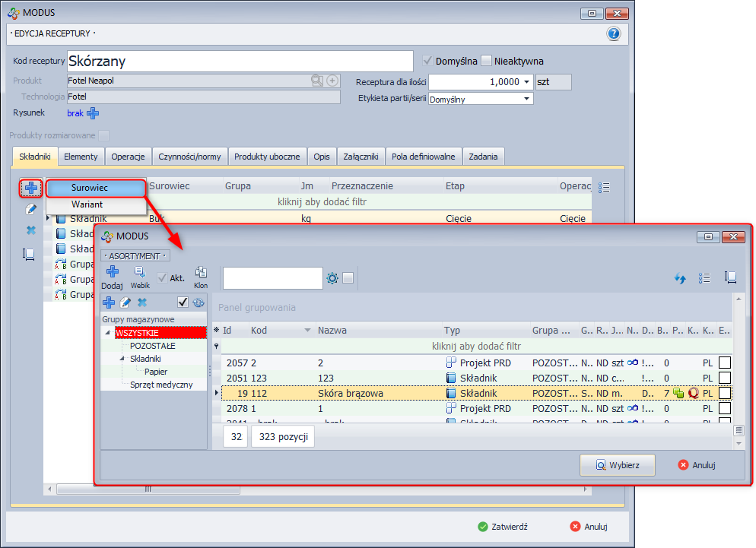Click the Kod recipe name input field

pyautogui.click(x=239, y=61)
